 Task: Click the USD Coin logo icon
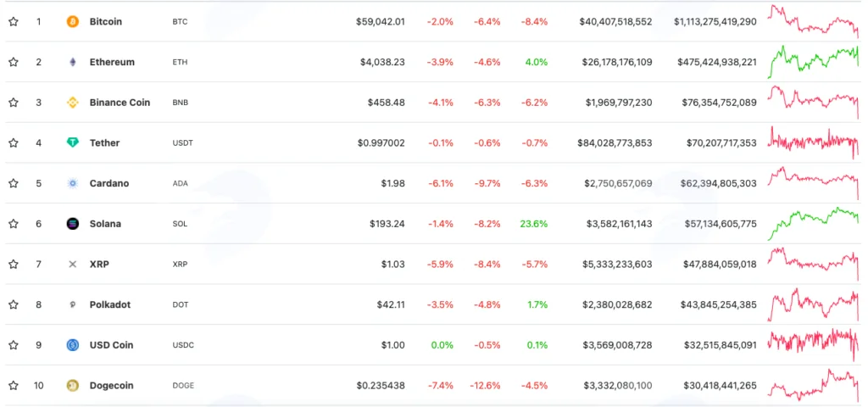point(73,345)
